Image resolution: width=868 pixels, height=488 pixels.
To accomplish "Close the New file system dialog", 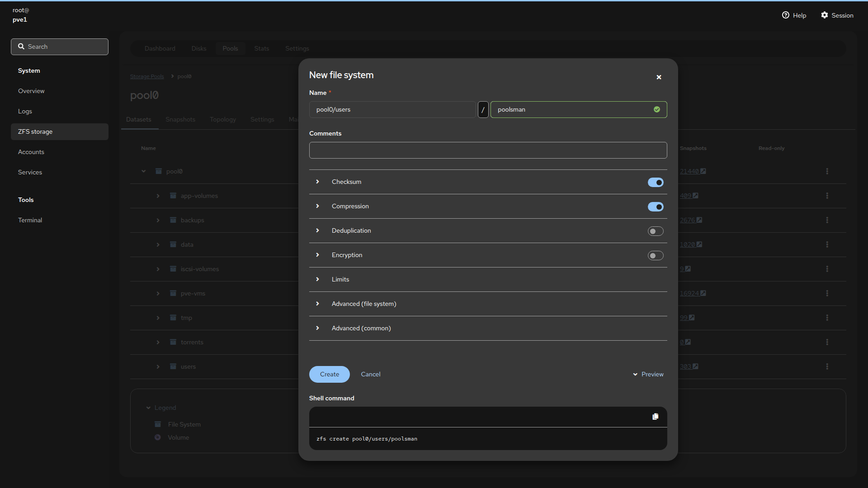I will [659, 77].
